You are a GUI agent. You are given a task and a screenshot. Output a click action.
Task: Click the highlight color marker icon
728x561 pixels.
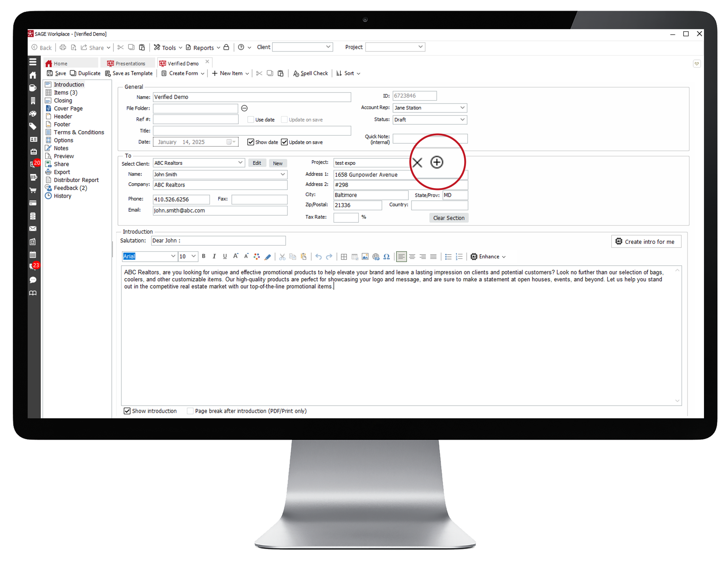[268, 257]
